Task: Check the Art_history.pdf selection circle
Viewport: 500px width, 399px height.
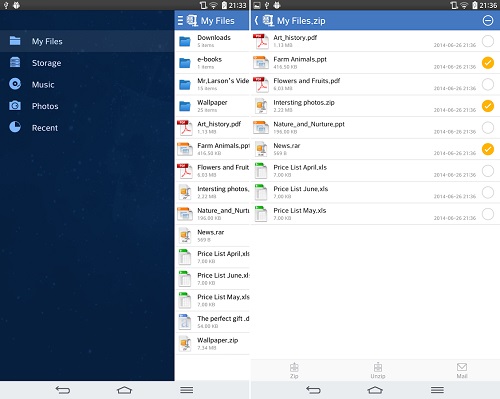Action: pos(488,41)
